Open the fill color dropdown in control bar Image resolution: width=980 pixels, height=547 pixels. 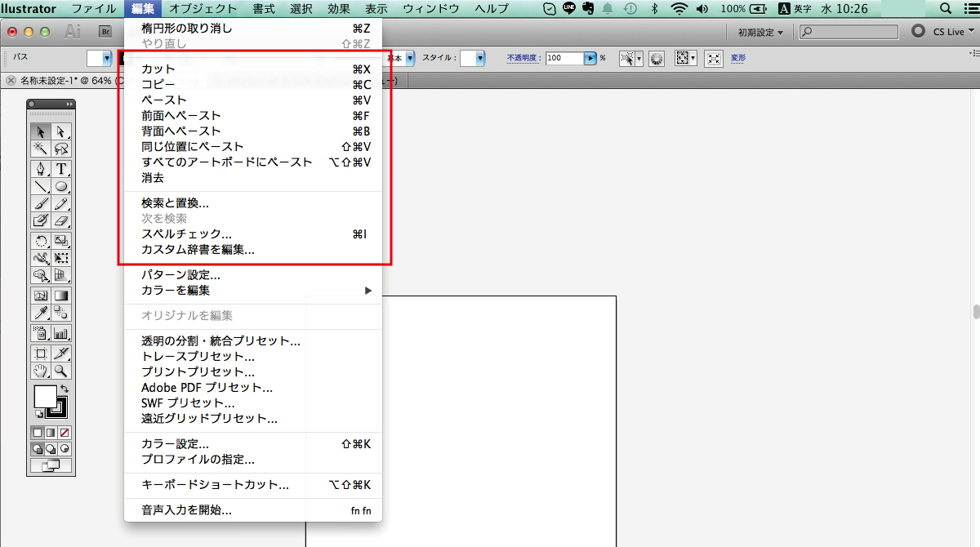(106, 59)
